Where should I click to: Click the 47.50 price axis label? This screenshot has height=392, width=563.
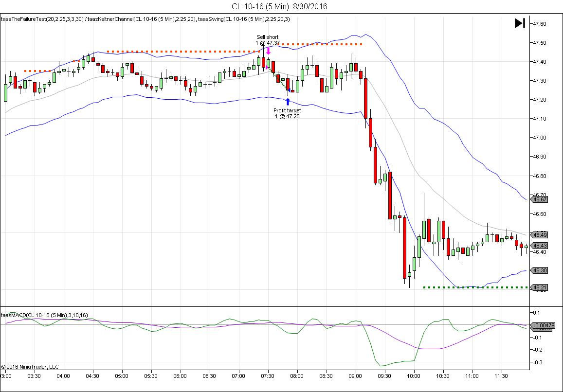pyautogui.click(x=539, y=43)
